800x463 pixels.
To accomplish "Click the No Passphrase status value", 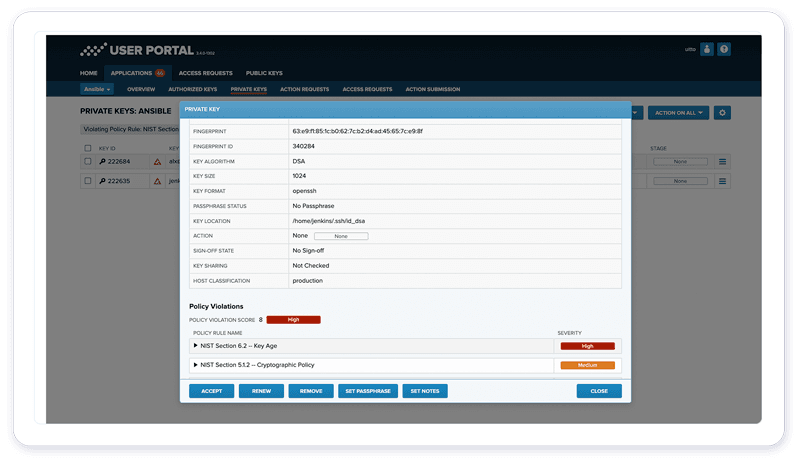I will point(313,206).
